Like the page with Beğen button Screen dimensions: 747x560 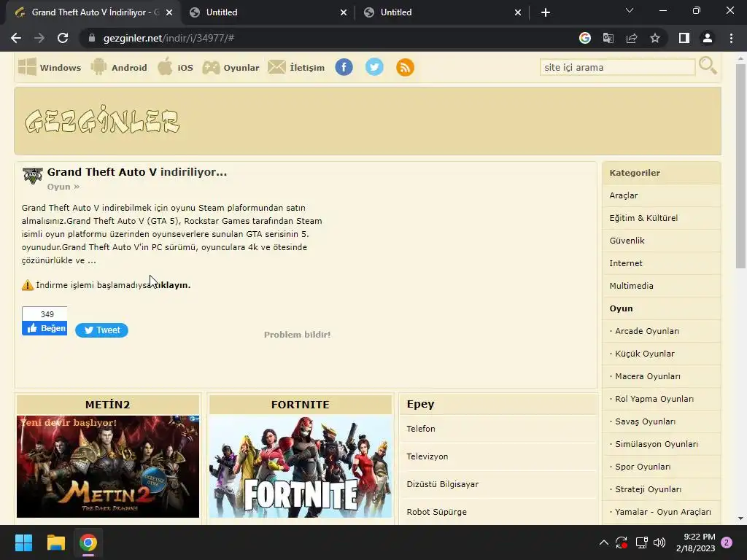coord(44,328)
